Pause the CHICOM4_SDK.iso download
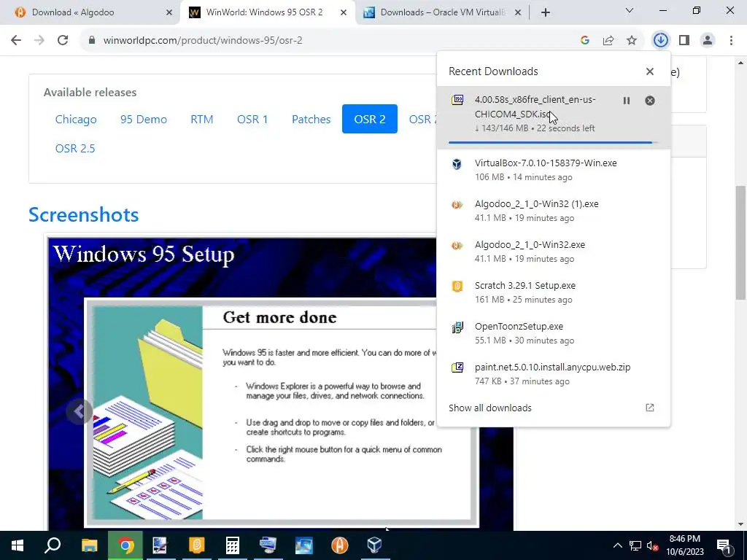747x560 pixels. click(x=627, y=101)
